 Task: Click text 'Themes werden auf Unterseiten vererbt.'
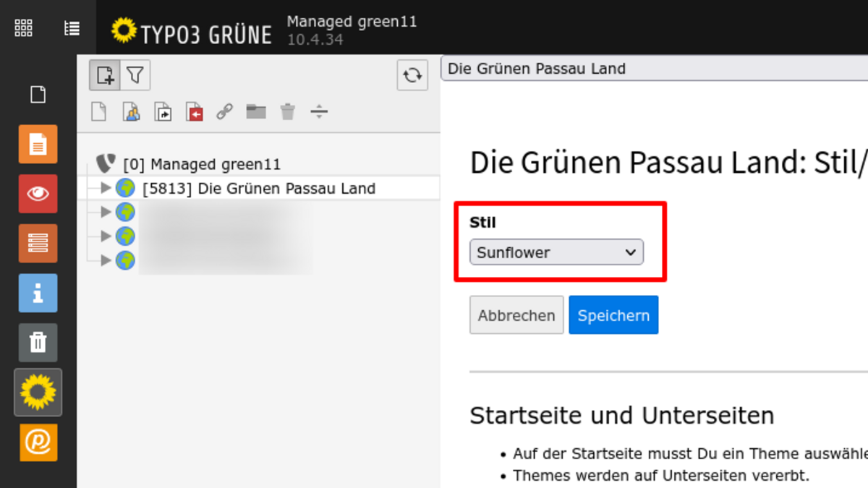661,476
